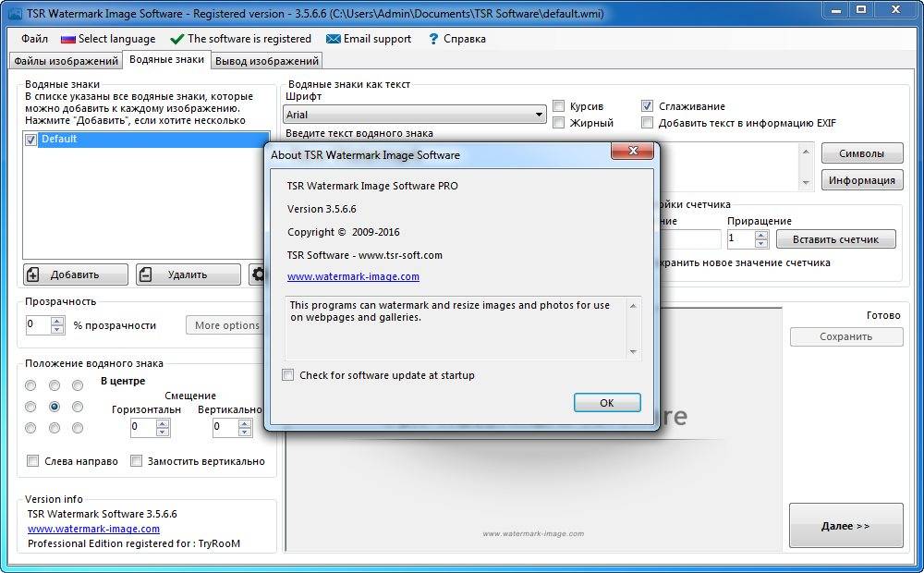This screenshot has height=573, width=924.
Task: Switch to the Водяные знаки tab
Action: pyautogui.click(x=166, y=59)
